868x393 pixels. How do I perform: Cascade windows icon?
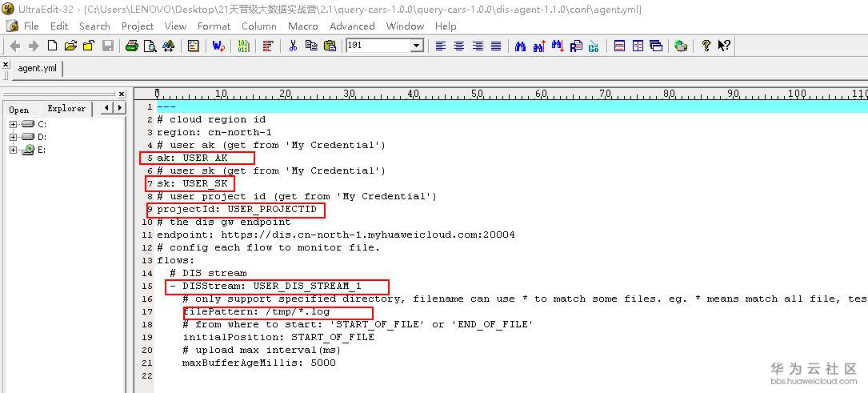coord(656,46)
